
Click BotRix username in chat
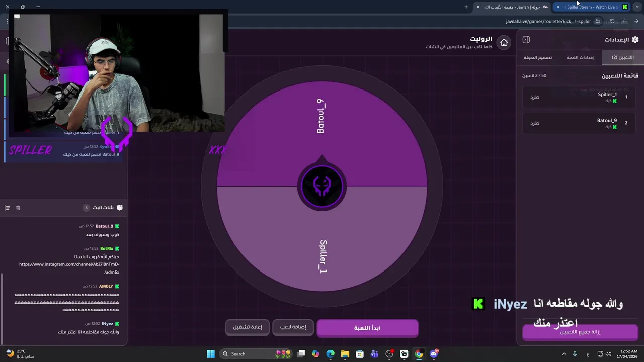pos(107,249)
